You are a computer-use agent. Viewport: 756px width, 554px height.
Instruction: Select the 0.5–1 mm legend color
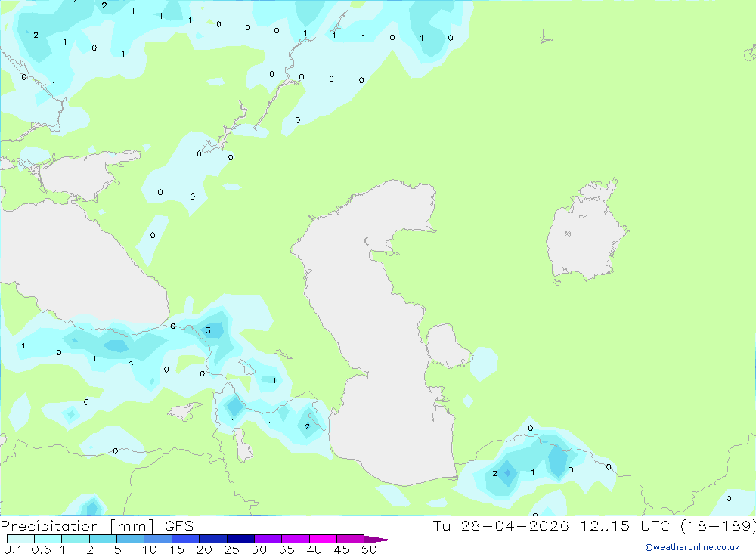(48, 539)
